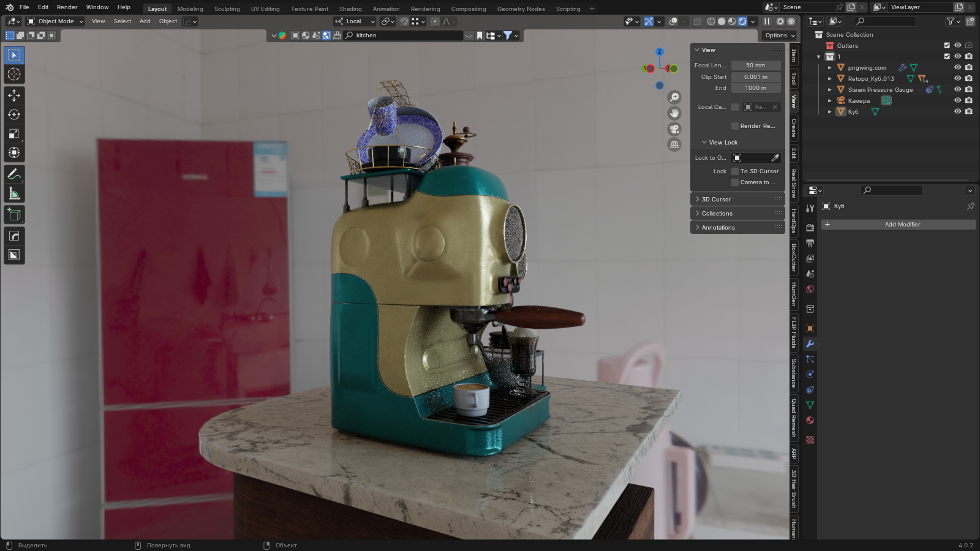Switch to orthographic grid view gizmo
The height and width of the screenshot is (551, 980).
pos(674,145)
